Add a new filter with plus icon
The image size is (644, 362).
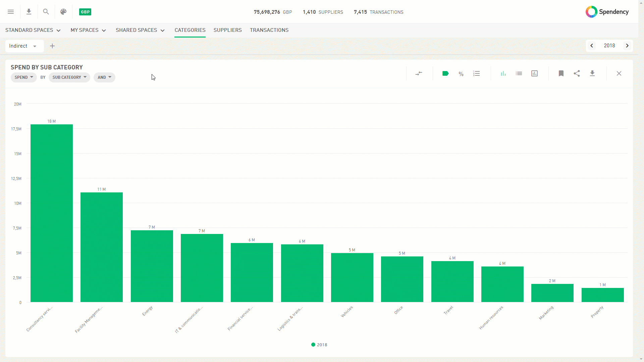52,46
